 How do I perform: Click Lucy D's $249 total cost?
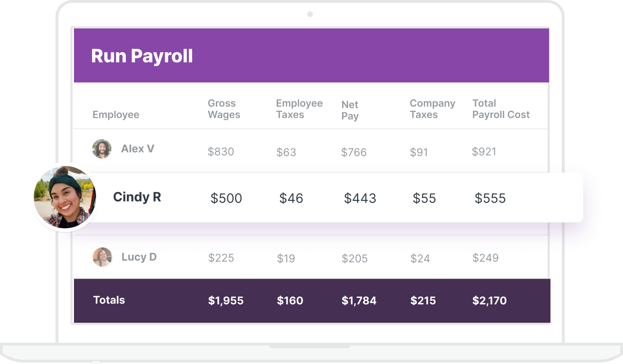(485, 258)
